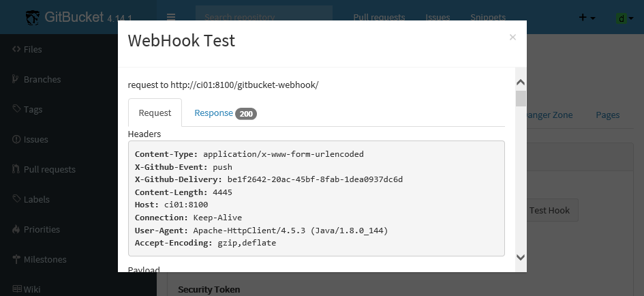Click the Search repository input field

pyautogui.click(x=264, y=18)
